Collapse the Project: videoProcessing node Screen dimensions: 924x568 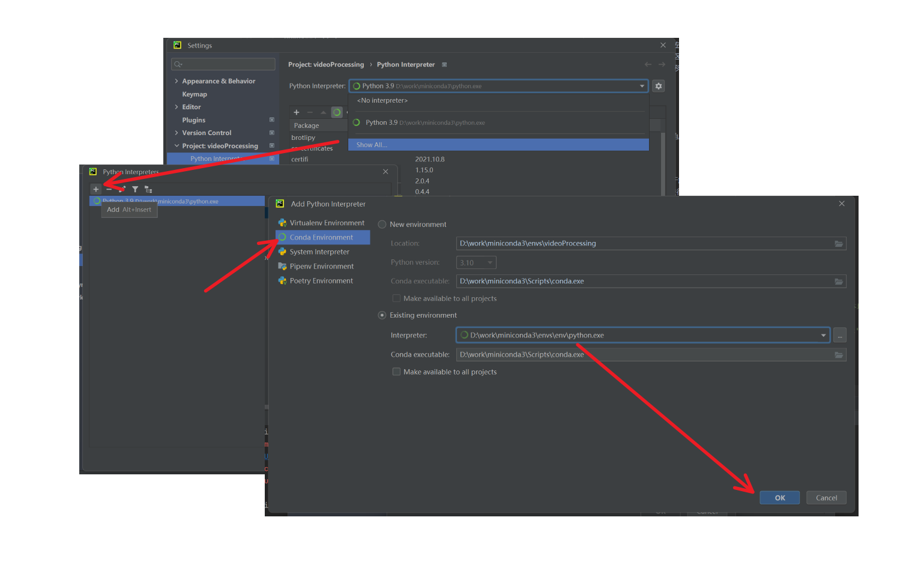(176, 146)
